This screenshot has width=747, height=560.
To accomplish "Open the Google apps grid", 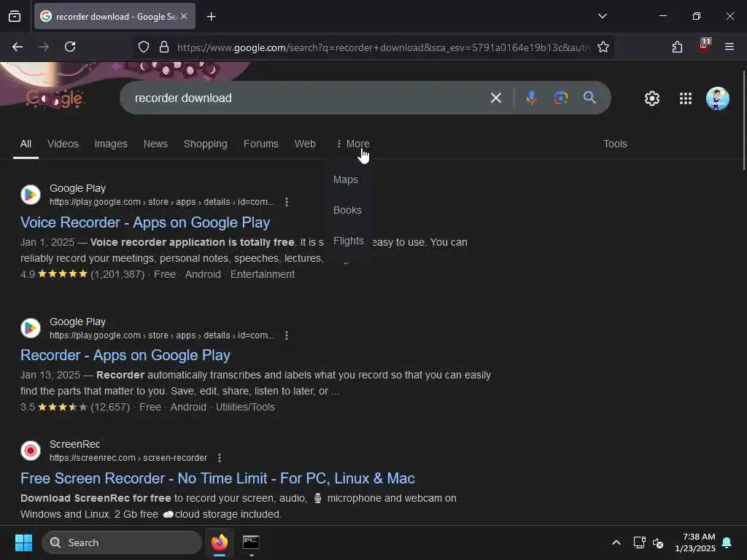I will click(x=686, y=98).
